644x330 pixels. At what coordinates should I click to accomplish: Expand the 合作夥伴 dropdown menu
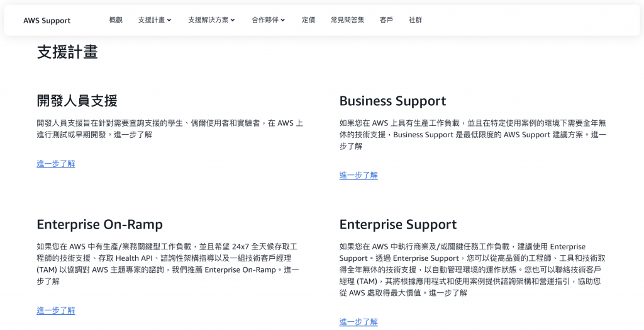pos(268,20)
